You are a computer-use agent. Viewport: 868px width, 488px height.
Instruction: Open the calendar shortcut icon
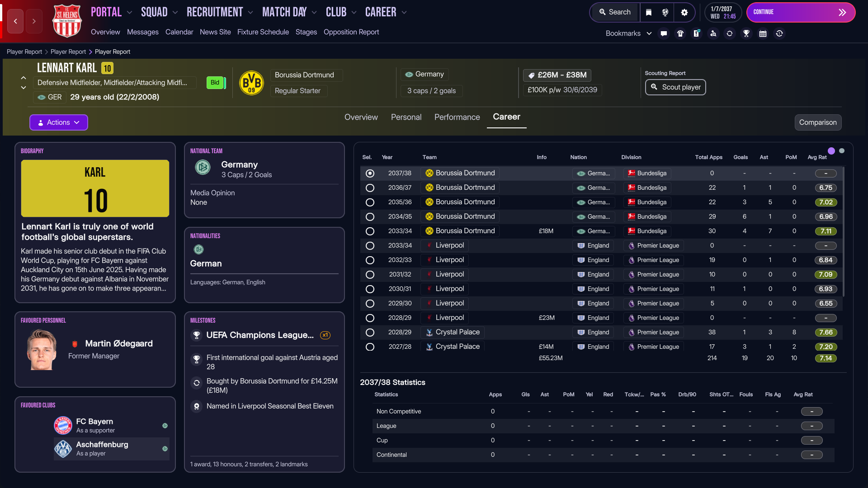coord(763,33)
